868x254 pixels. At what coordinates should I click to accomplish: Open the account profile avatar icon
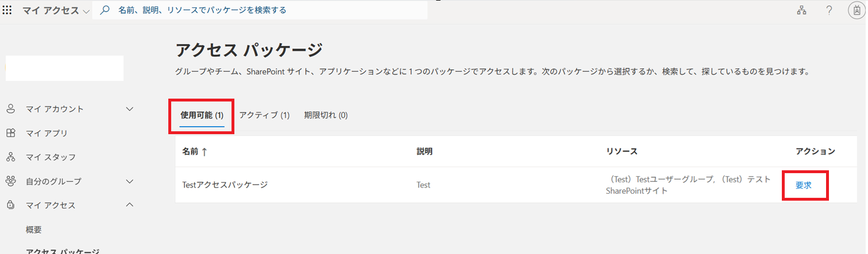(x=856, y=10)
